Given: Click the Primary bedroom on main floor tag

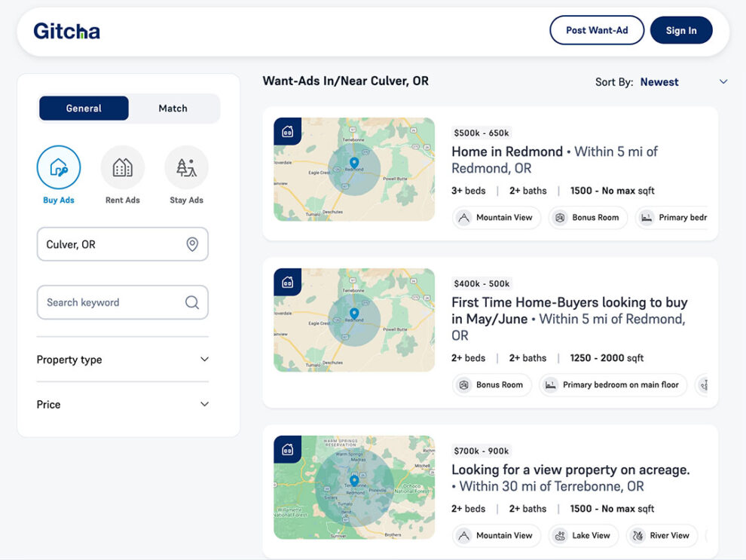Looking at the screenshot, I should pos(613,385).
